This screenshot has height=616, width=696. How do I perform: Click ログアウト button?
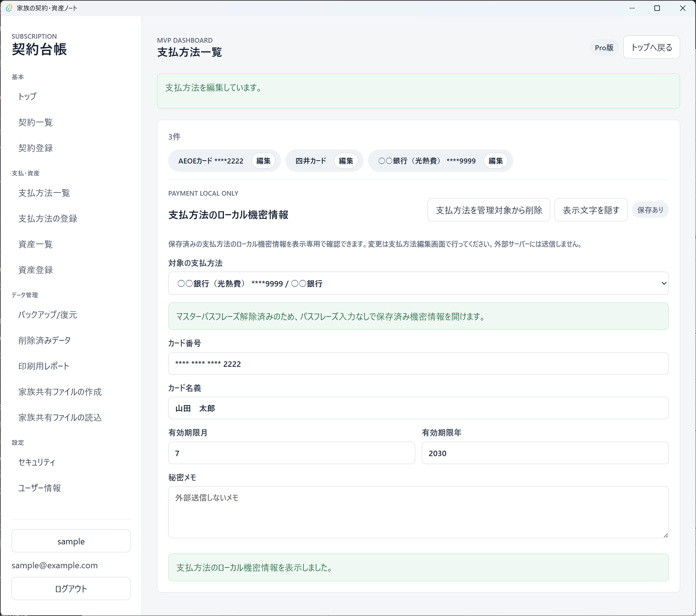[71, 589]
